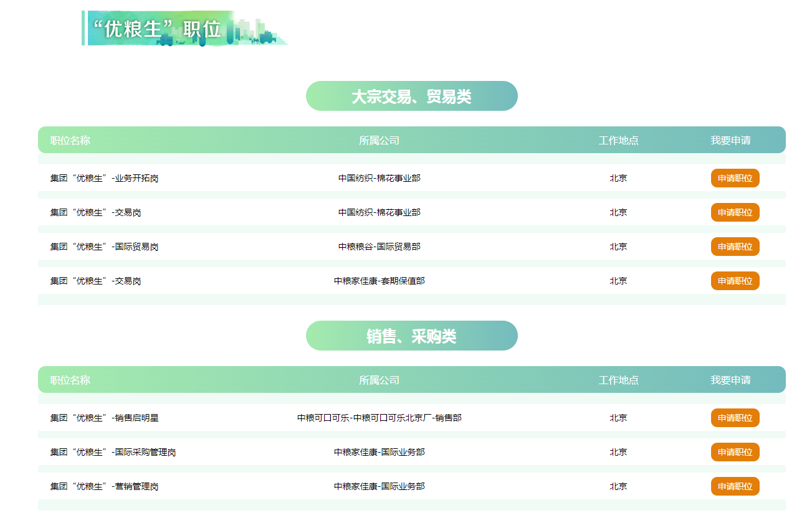Apply for the 营销管理岗 position
The width and height of the screenshot is (812, 523).
[x=735, y=486]
